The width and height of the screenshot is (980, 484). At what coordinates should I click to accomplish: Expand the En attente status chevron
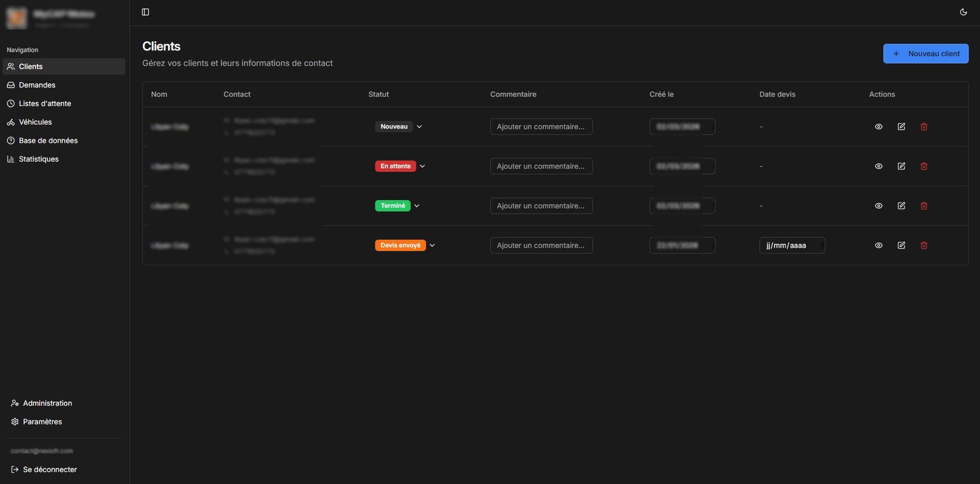423,166
